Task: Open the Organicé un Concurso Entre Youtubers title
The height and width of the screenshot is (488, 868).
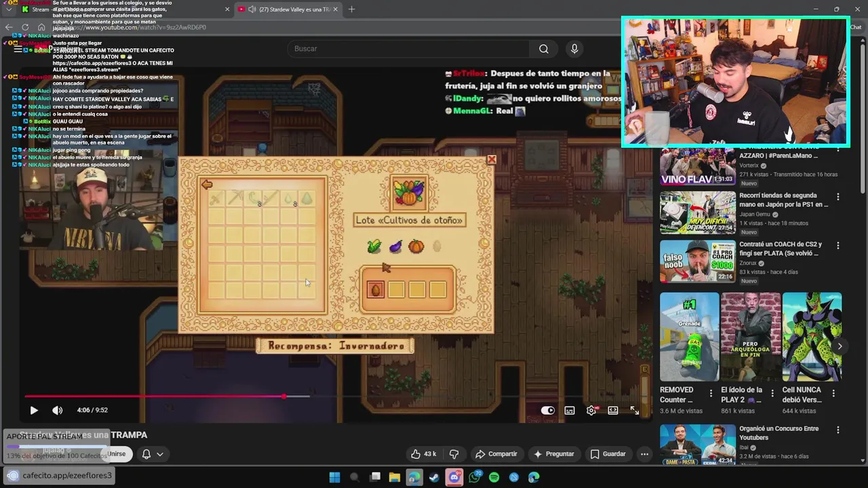Action: tap(779, 433)
